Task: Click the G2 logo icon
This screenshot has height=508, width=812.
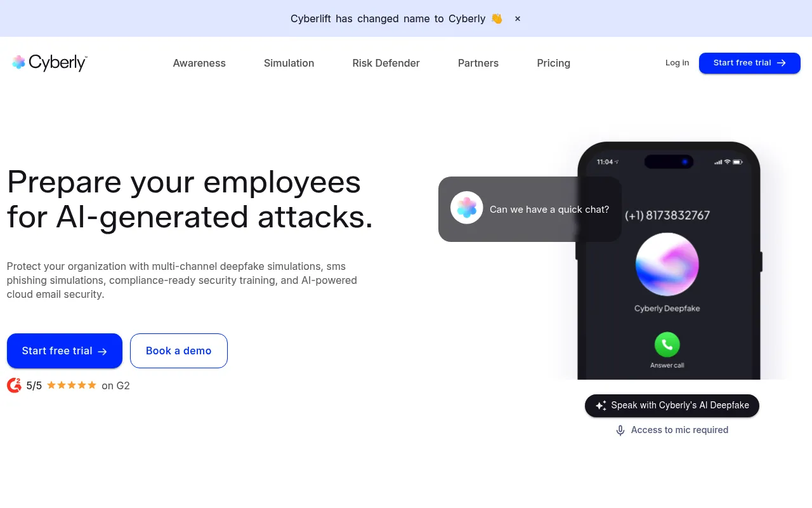Action: 14,385
